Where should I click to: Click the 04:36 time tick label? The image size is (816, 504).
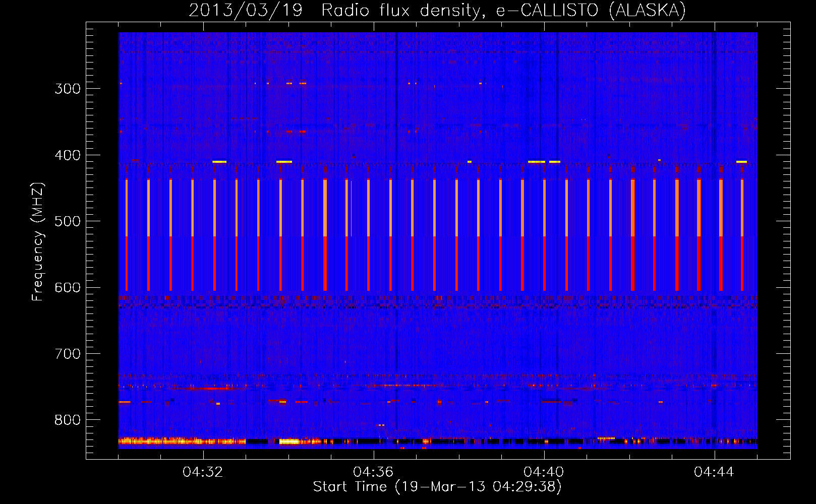pos(373,472)
